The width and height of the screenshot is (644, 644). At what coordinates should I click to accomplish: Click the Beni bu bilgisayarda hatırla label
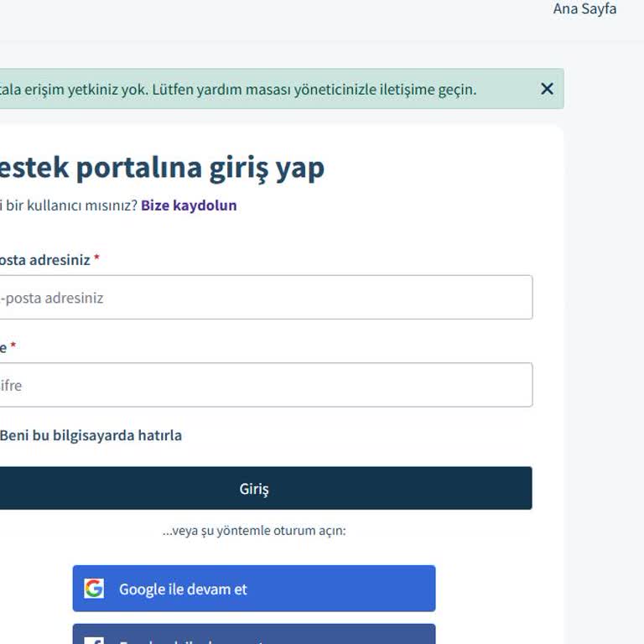(x=91, y=435)
